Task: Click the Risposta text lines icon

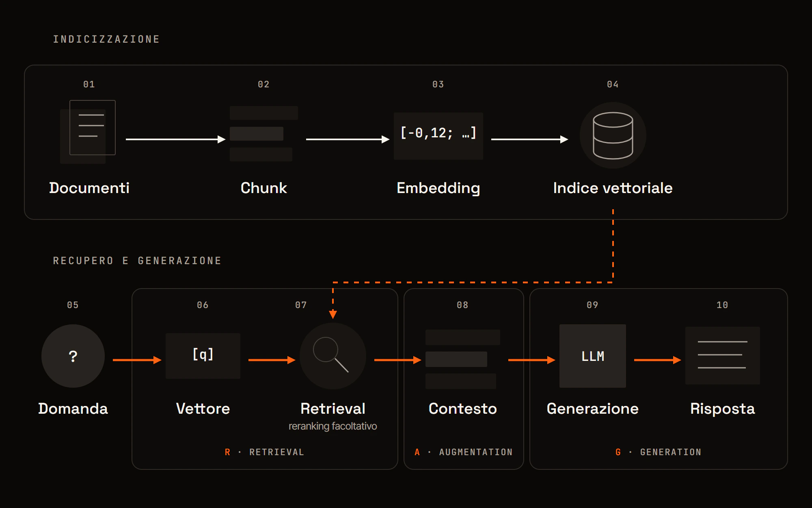Action: (x=723, y=356)
